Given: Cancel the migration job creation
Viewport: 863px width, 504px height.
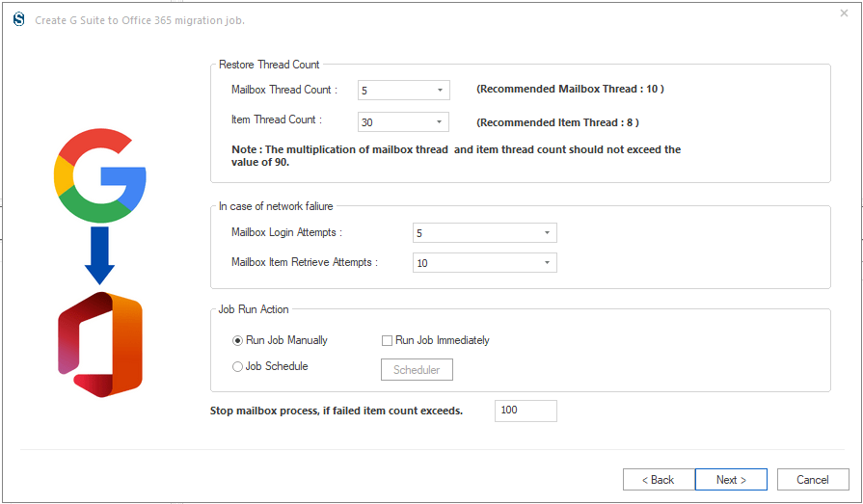Looking at the screenshot, I should [813, 479].
